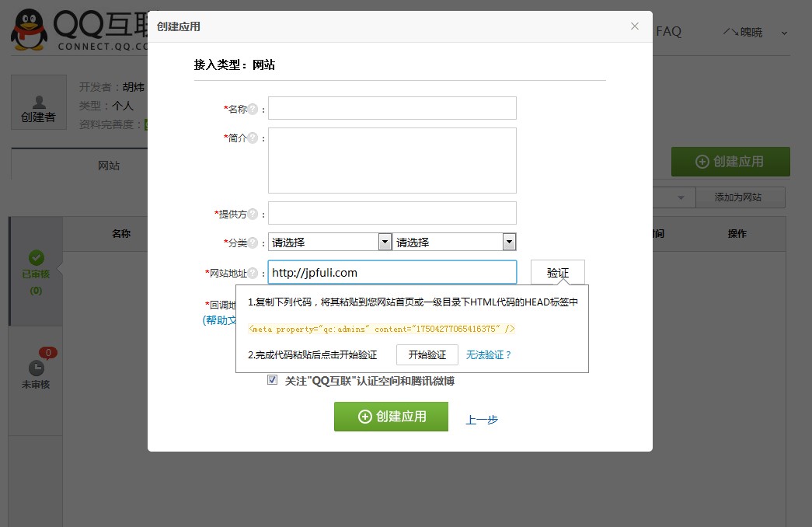The height and width of the screenshot is (527, 812).
Task: Open the dropdown beside 添加为网站
Action: pos(681,197)
